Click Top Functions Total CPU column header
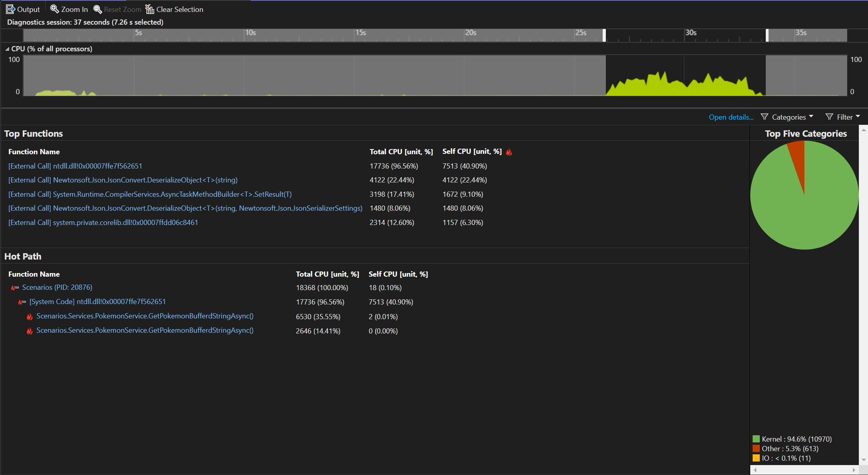Viewport: 868px width, 475px height. [x=401, y=152]
